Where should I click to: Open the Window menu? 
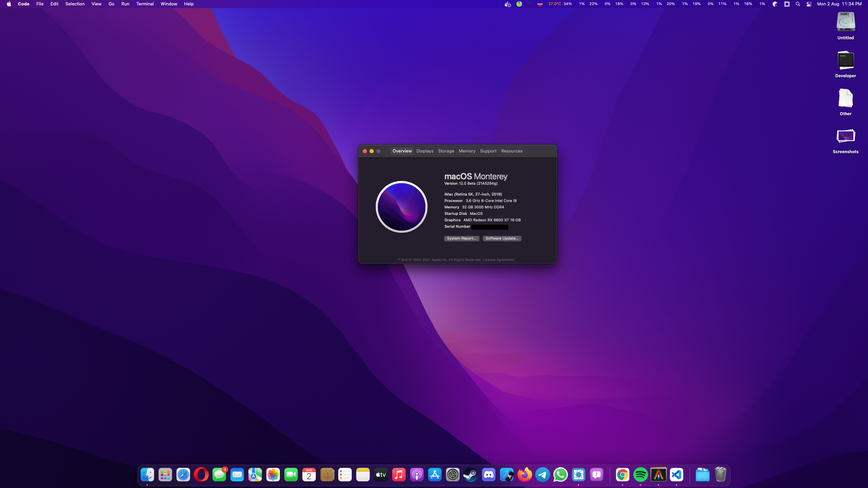click(169, 4)
